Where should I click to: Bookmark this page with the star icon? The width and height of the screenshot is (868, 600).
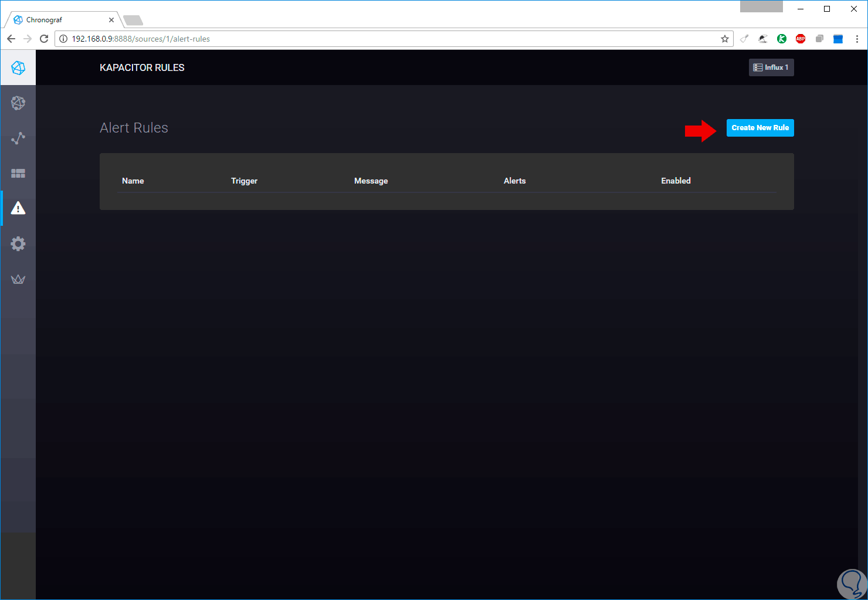coord(725,39)
